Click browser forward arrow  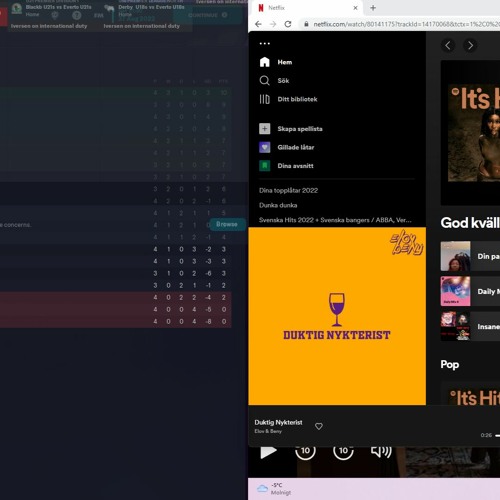273,24
